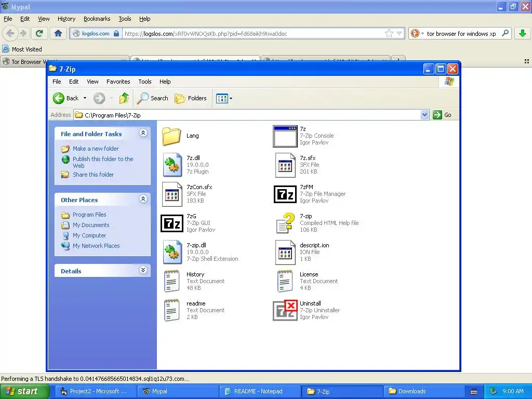Click Mypal reload page button

coord(39,33)
